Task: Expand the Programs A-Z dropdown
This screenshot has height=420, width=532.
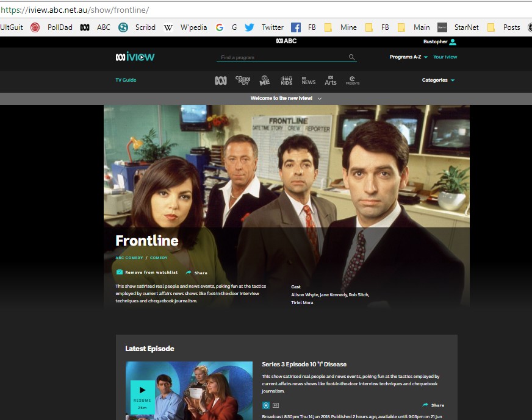Action: [x=409, y=57]
